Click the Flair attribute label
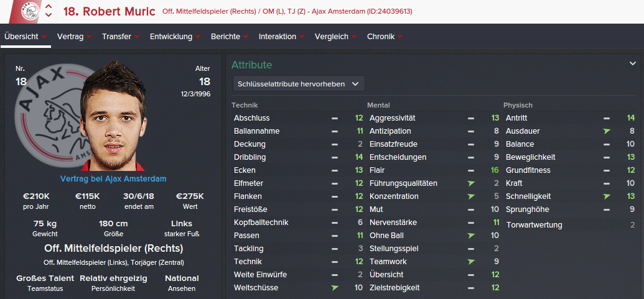 coord(377,170)
